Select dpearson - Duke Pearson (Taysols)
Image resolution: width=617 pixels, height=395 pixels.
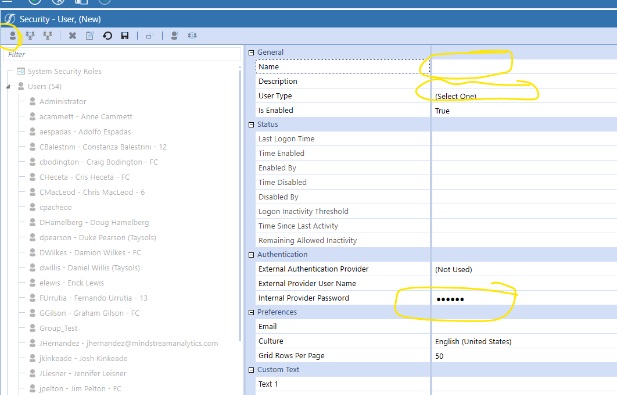tap(98, 237)
